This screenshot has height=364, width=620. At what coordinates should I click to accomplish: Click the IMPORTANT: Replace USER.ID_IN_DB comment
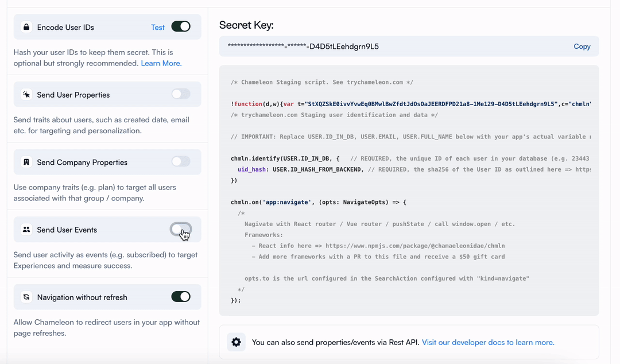point(411,137)
